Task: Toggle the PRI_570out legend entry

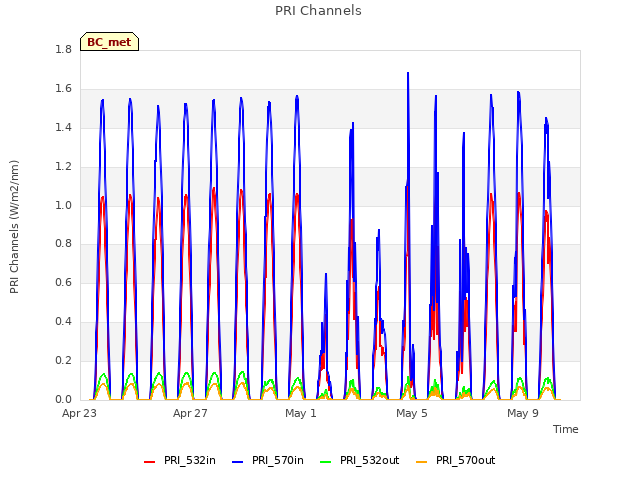Action: 455,461
